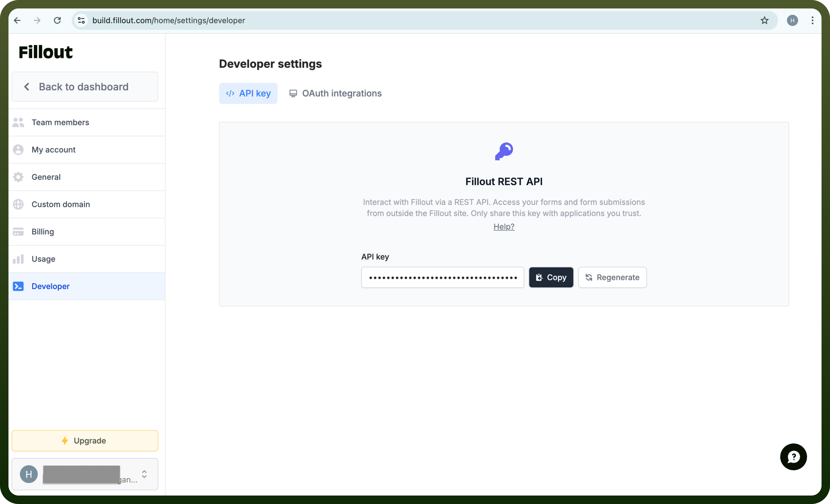The width and height of the screenshot is (830, 504).
Task: Open Billing settings
Action: pyautogui.click(x=87, y=232)
